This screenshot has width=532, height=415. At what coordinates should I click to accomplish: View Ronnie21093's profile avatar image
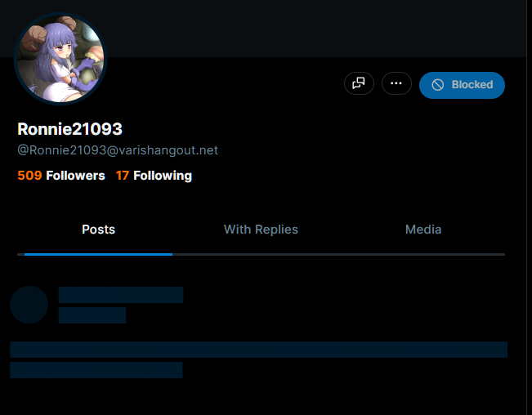point(60,59)
